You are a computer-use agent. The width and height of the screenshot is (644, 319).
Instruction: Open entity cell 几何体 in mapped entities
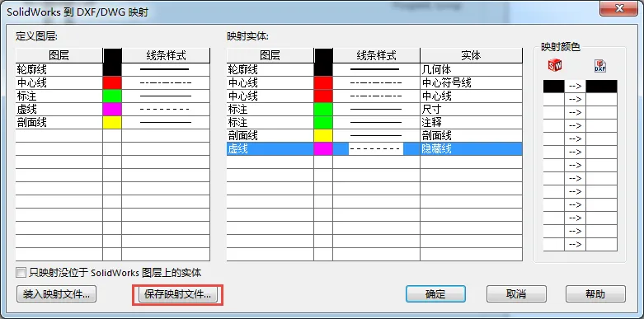click(471, 70)
